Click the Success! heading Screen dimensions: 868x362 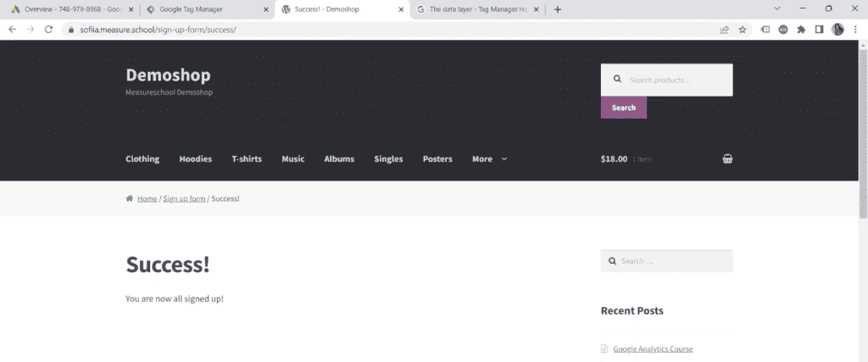pyautogui.click(x=168, y=265)
